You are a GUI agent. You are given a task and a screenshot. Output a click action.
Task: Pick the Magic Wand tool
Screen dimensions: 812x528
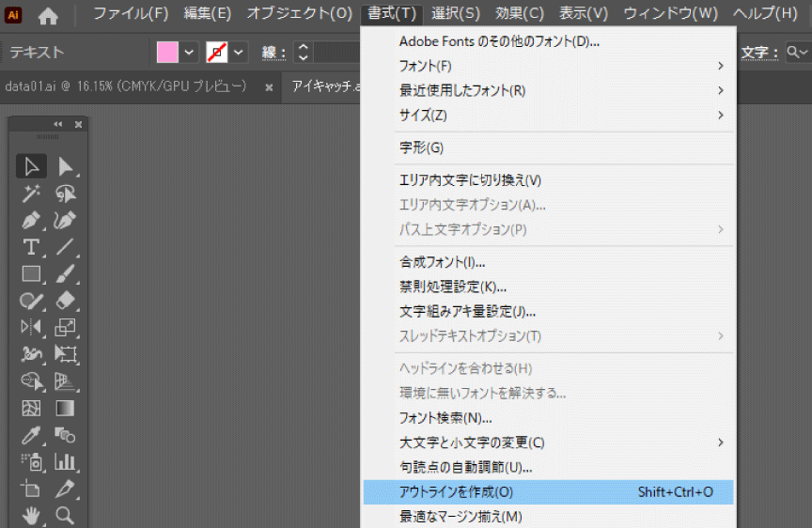point(31,194)
